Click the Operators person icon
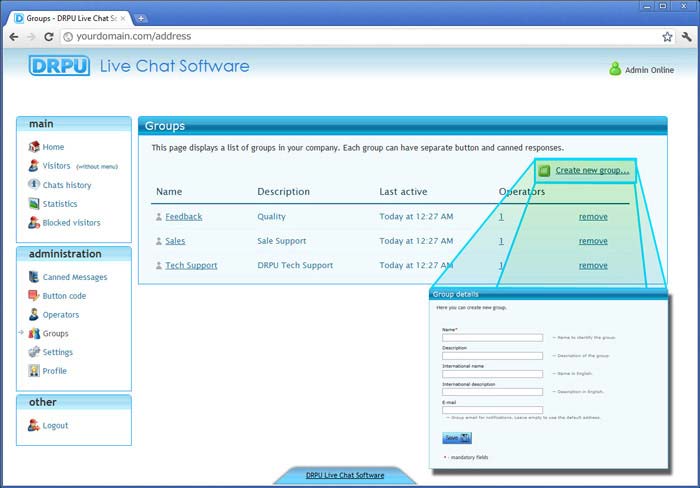The width and height of the screenshot is (700, 488). pyautogui.click(x=34, y=314)
